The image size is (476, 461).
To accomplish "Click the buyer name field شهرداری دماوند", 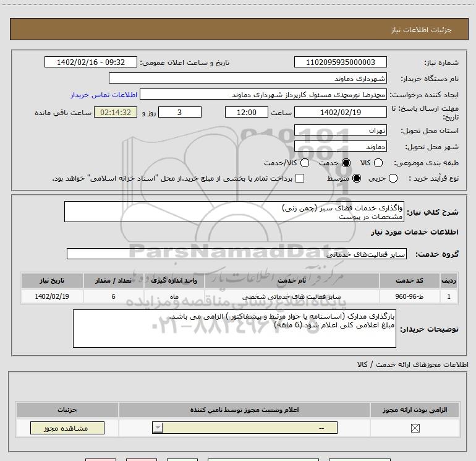I will (x=248, y=78).
